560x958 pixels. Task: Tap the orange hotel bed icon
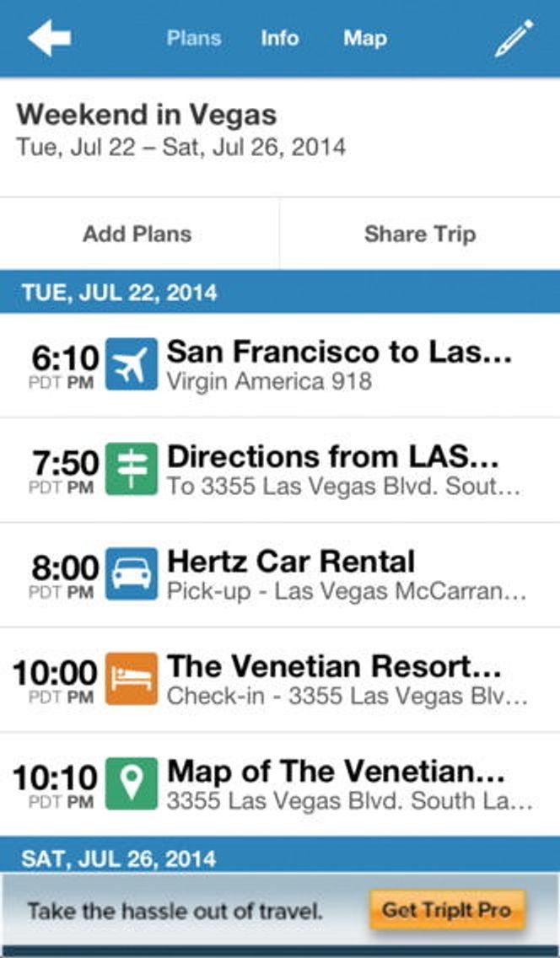tap(132, 679)
